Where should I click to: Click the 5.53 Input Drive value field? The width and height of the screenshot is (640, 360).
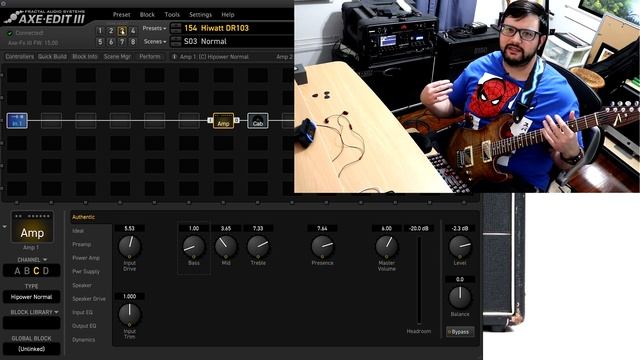[129, 229]
